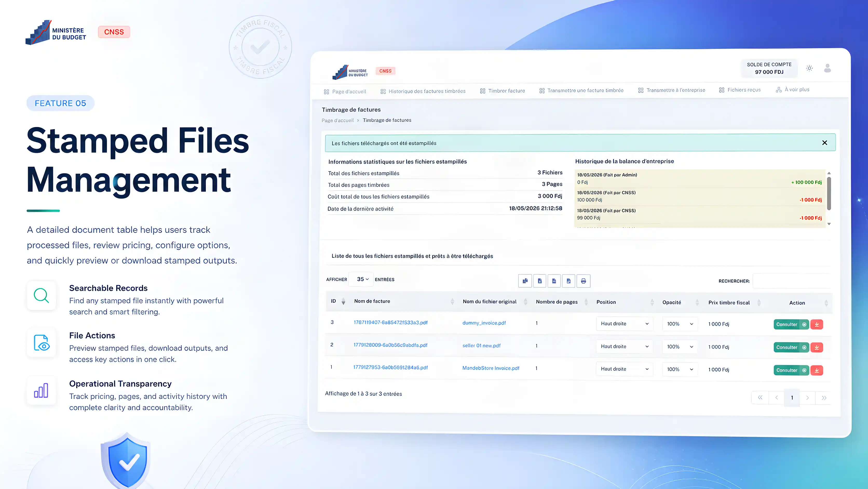Dismiss the green stamped-files success alert
The image size is (868, 489).
click(825, 143)
